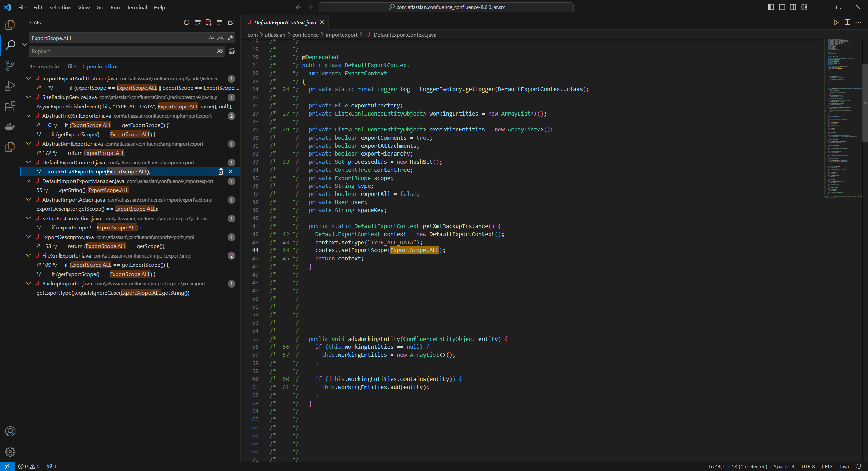Image resolution: width=868 pixels, height=471 pixels.
Task: Open the Help menu
Action: click(x=159, y=7)
